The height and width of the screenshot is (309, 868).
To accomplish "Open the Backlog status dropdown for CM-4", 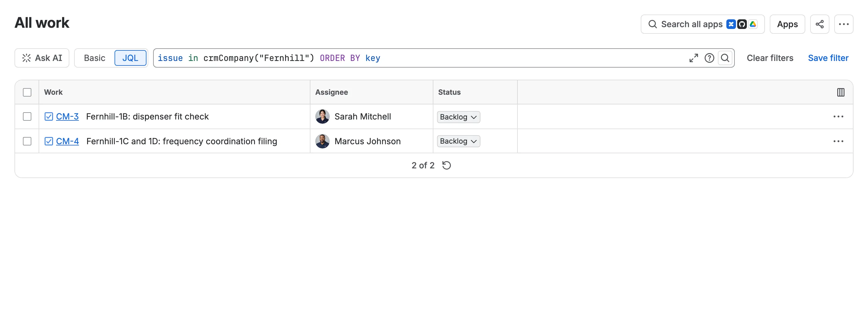I will click(458, 141).
